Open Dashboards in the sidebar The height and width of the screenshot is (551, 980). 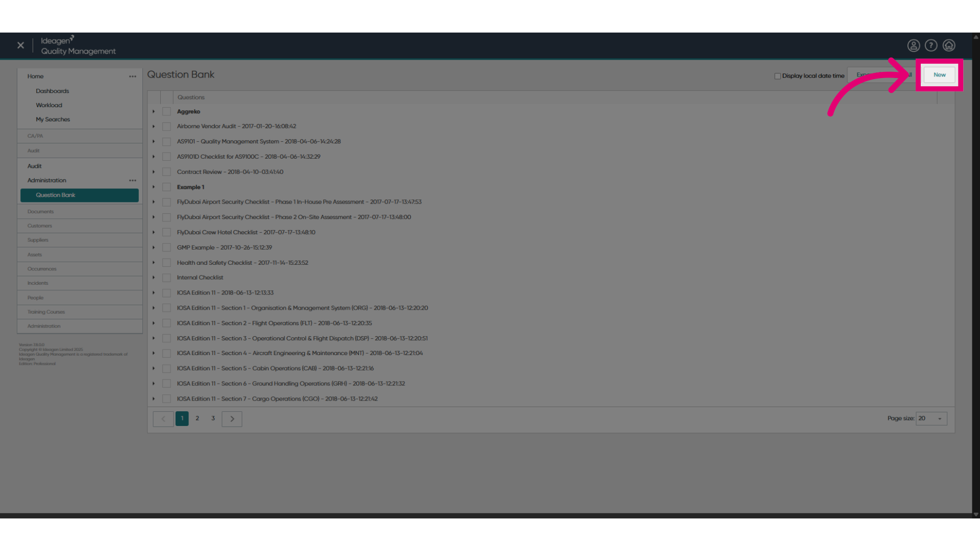click(52, 91)
